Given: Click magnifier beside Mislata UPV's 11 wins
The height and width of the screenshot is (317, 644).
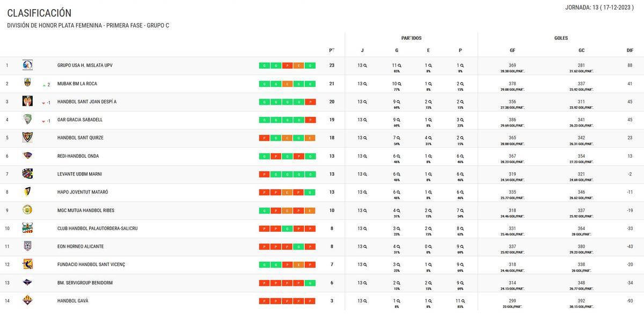Looking at the screenshot, I should pos(400,65).
